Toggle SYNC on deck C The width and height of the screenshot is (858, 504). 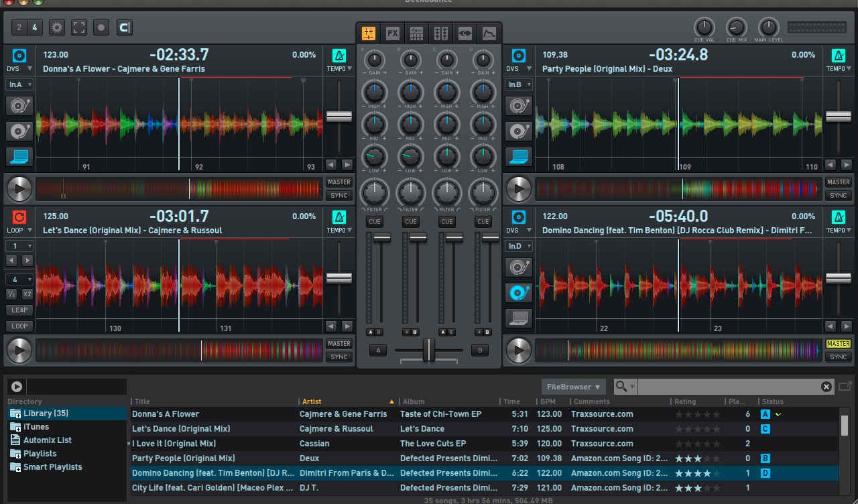click(x=339, y=357)
